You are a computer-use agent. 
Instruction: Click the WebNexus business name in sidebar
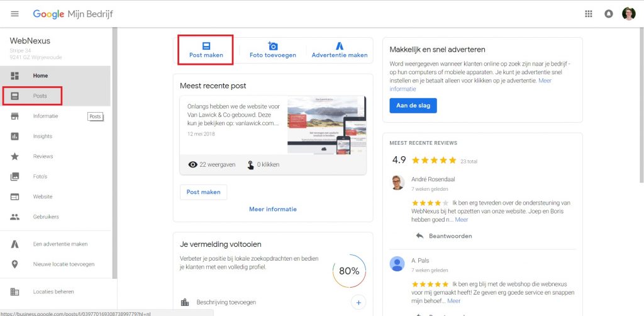30,41
